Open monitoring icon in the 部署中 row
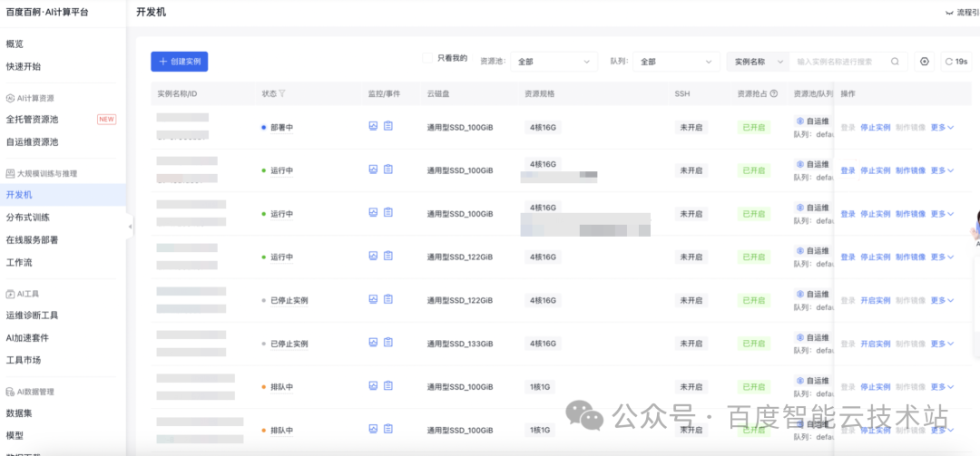The image size is (980, 456). 373,126
